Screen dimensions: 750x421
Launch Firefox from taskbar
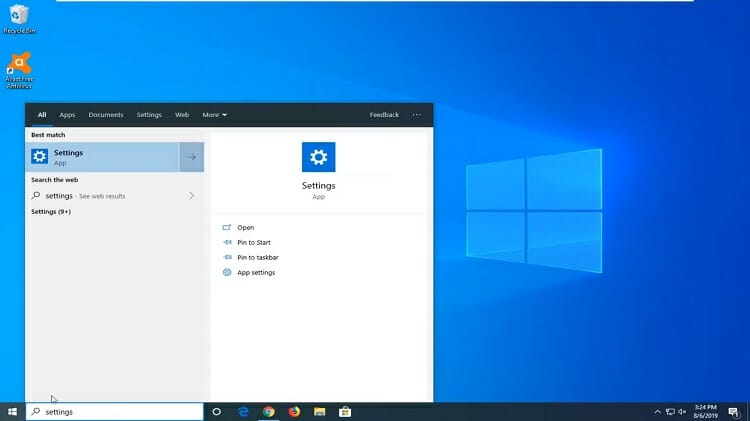pyautogui.click(x=294, y=412)
